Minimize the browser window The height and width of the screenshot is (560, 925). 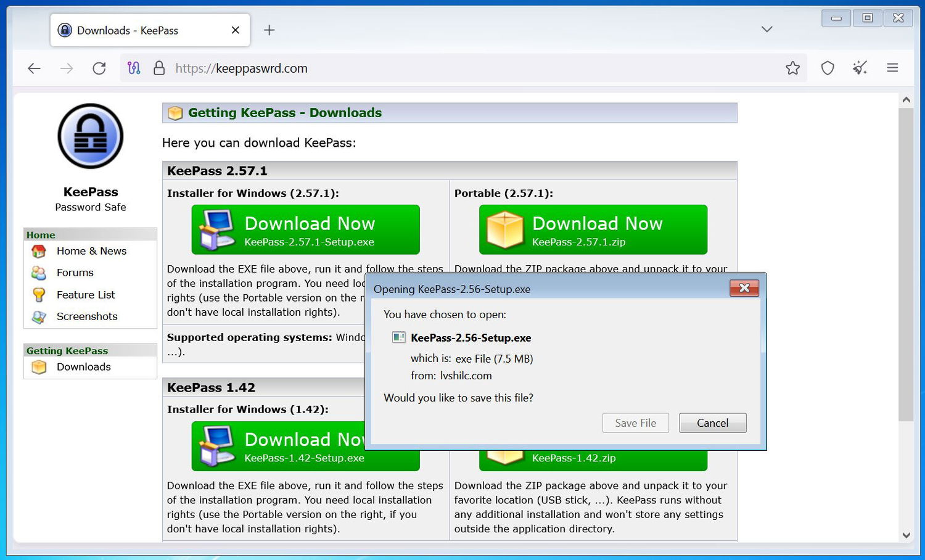[x=836, y=18]
